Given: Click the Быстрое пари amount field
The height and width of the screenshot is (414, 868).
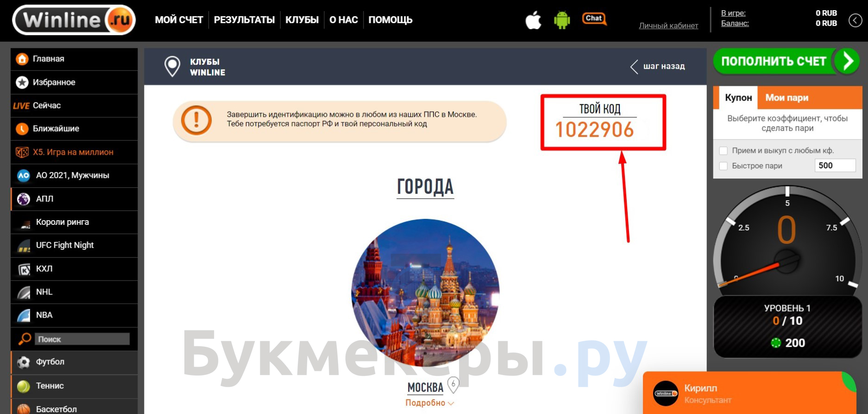Looking at the screenshot, I should tap(835, 166).
